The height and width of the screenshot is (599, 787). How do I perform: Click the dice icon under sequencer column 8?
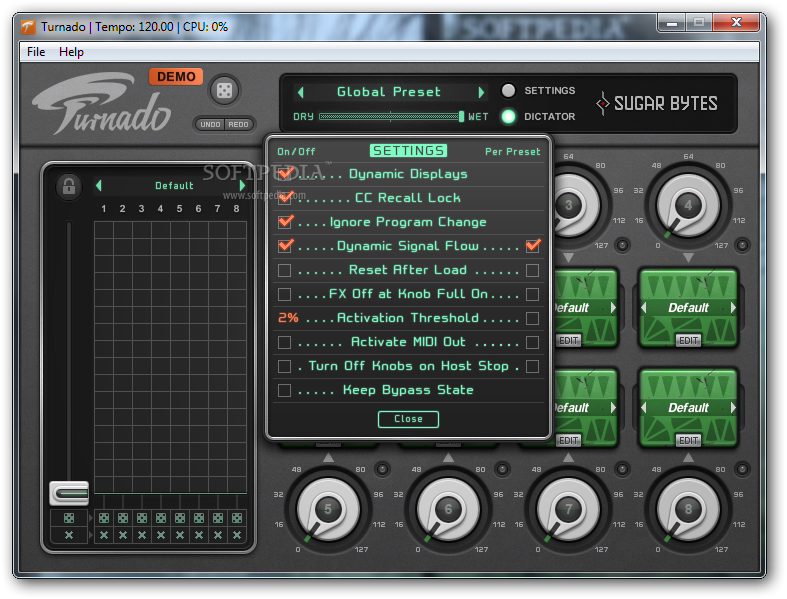[237, 518]
